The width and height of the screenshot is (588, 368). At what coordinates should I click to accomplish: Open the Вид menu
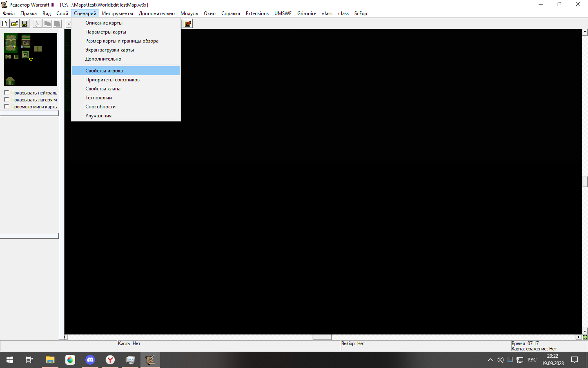[47, 13]
